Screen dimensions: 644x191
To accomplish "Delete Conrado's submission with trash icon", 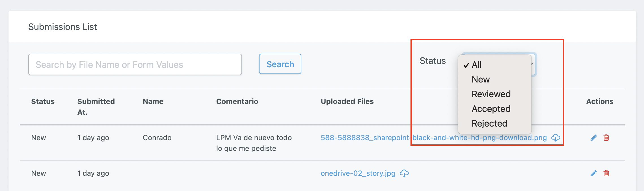I will (606, 138).
